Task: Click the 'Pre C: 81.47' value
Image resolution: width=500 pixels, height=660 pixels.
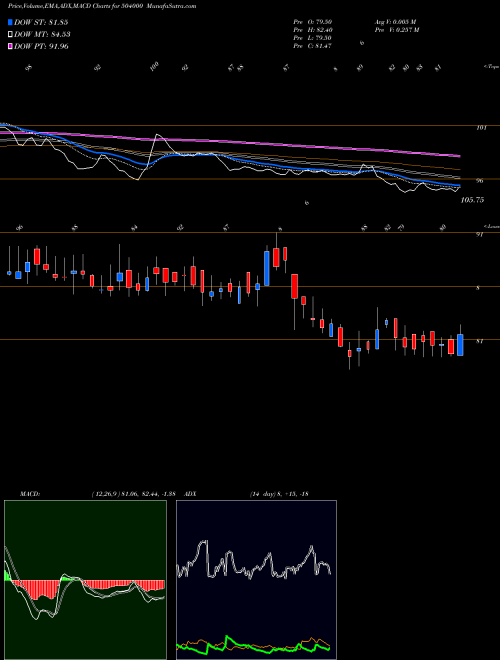Action: click(312, 46)
